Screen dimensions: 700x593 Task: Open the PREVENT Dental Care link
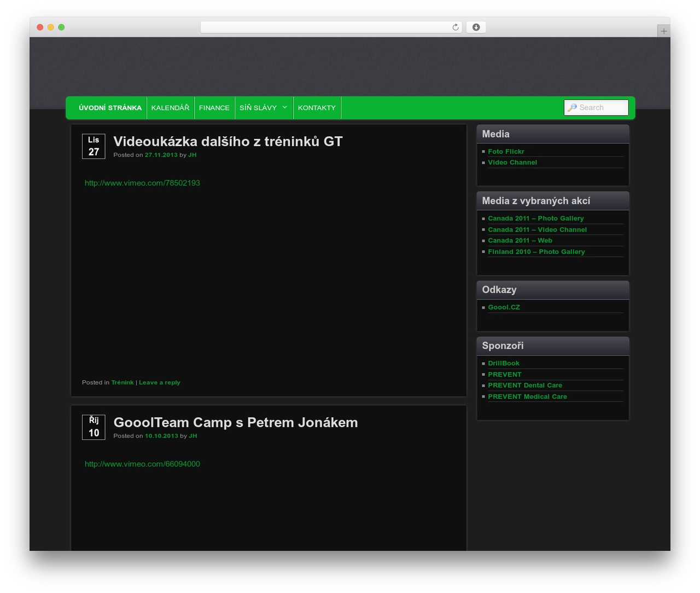(x=525, y=386)
